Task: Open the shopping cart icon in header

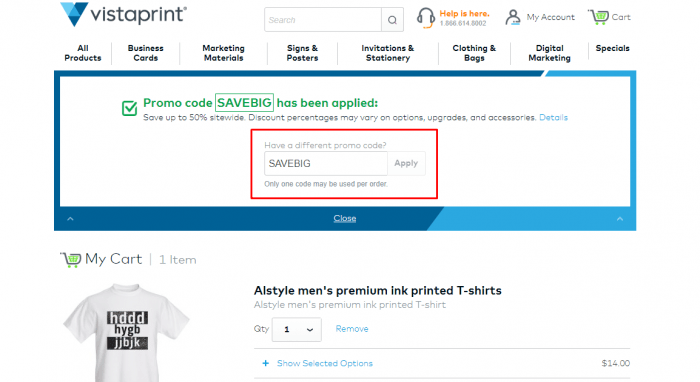Action: [598, 17]
